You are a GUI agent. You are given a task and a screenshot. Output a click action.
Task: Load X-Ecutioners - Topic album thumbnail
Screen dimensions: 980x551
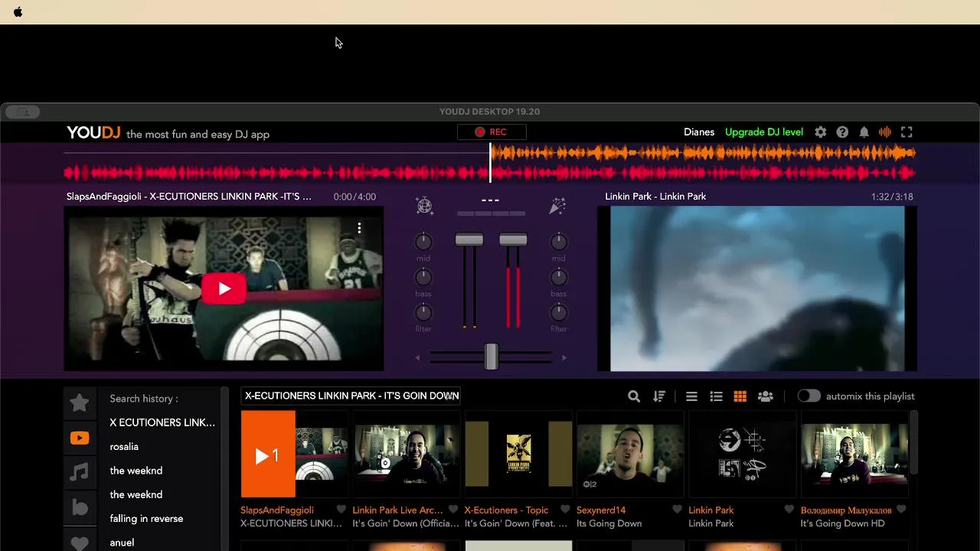tap(518, 454)
